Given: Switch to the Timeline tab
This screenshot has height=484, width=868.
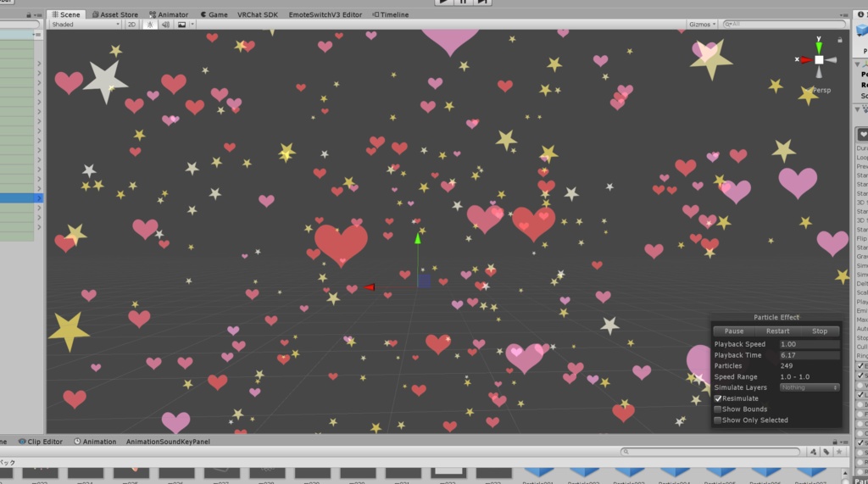Looking at the screenshot, I should coord(391,14).
